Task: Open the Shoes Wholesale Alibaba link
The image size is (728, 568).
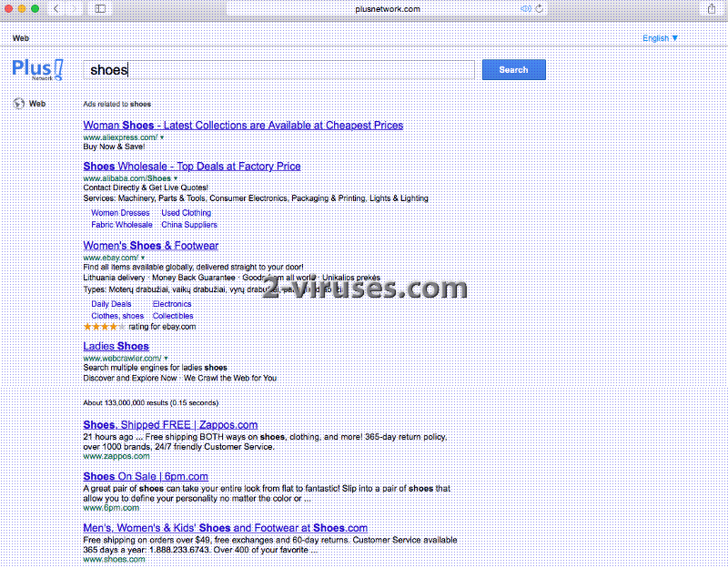Action: click(191, 166)
